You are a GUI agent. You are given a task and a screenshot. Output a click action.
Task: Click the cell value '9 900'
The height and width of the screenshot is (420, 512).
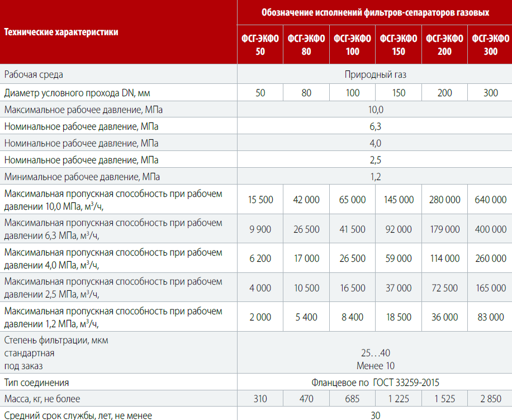pos(260,229)
